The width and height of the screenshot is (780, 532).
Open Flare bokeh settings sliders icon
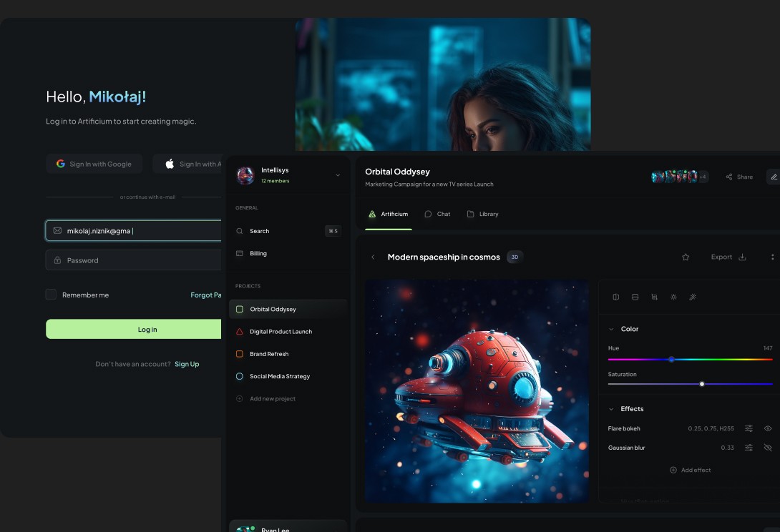pyautogui.click(x=749, y=428)
